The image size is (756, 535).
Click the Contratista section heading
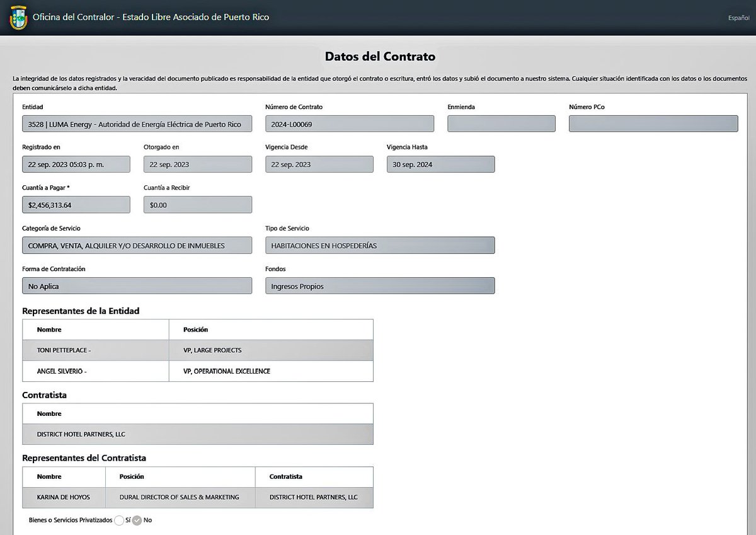point(44,395)
